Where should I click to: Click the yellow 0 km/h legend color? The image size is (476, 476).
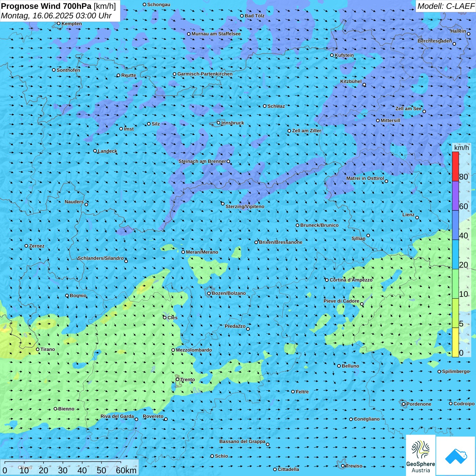click(x=455, y=342)
